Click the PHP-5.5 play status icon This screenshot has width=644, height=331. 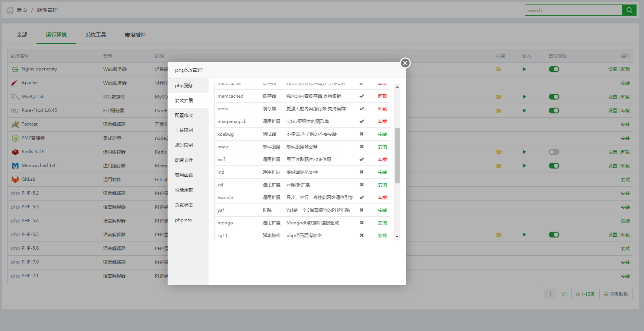524,235
